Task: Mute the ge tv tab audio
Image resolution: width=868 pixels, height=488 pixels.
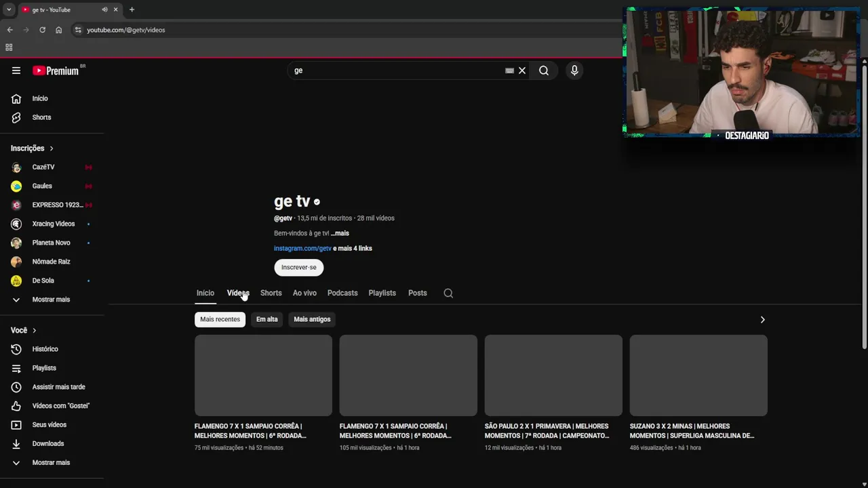Action: pyautogui.click(x=104, y=9)
